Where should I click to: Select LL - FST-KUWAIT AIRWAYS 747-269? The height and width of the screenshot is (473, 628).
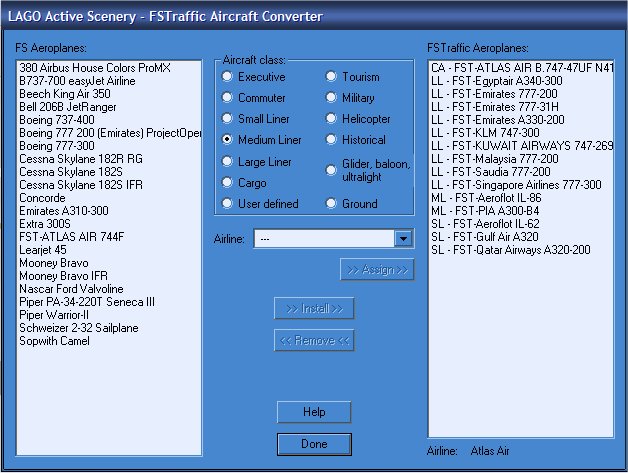(522, 146)
